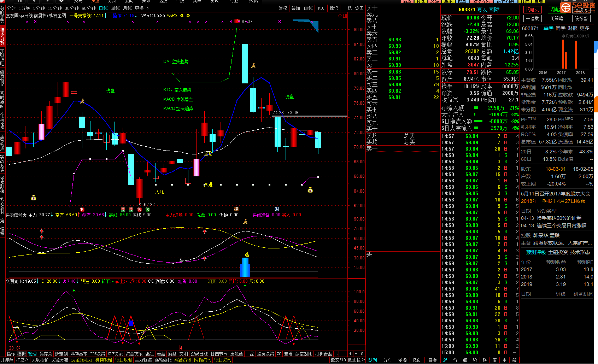Select the 1分钟 chart period
The image size is (598, 364).
click(x=24, y=8)
